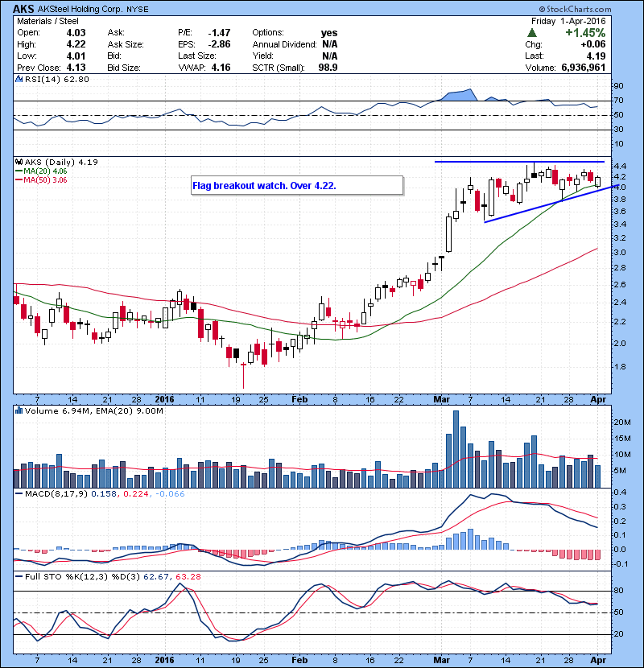Click the Options value yes
The image size is (644, 668).
click(x=329, y=33)
